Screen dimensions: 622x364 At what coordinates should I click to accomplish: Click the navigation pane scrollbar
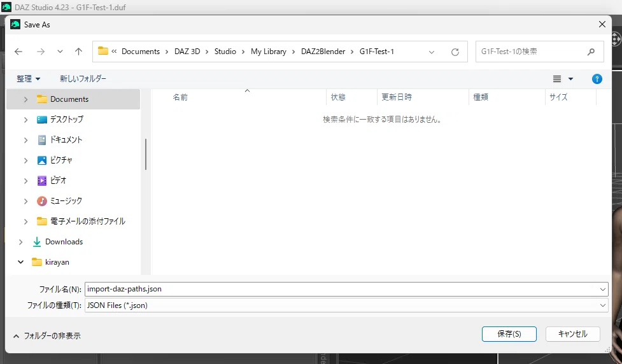(x=146, y=154)
